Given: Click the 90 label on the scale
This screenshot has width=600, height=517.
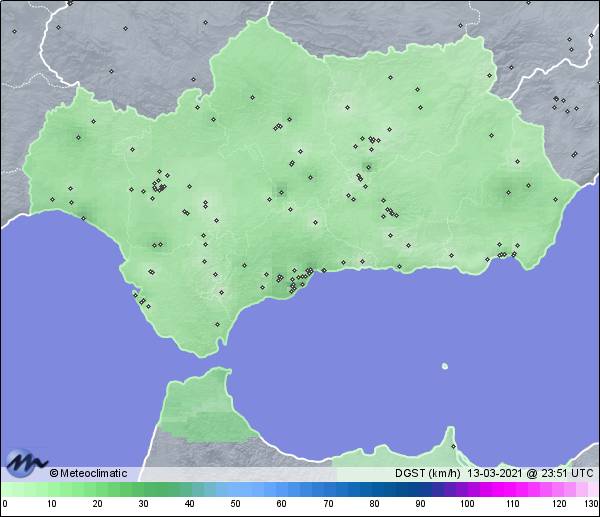Looking at the screenshot, I should 420,504.
